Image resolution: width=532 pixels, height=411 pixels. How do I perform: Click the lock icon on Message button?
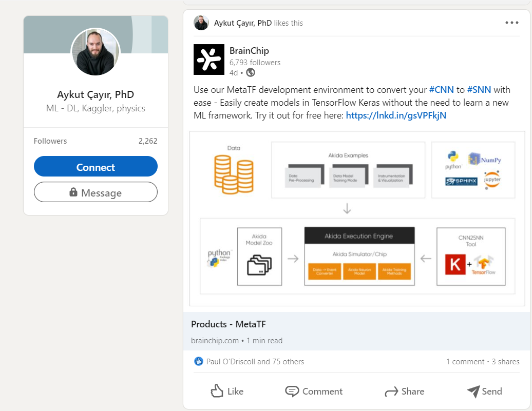click(x=73, y=192)
